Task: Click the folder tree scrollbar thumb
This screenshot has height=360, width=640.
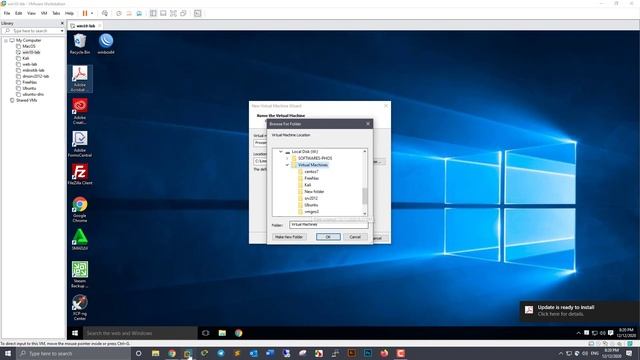Action: [x=364, y=196]
